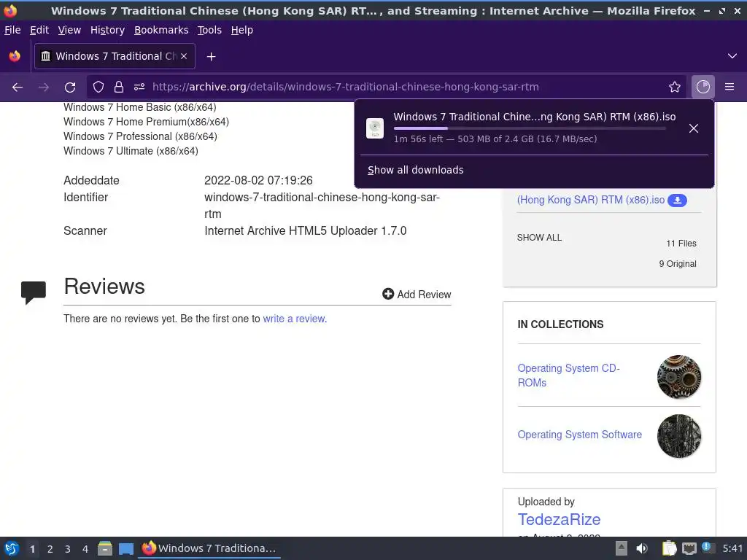Open the Bookmarks menu
The image size is (747, 560).
pos(161,30)
